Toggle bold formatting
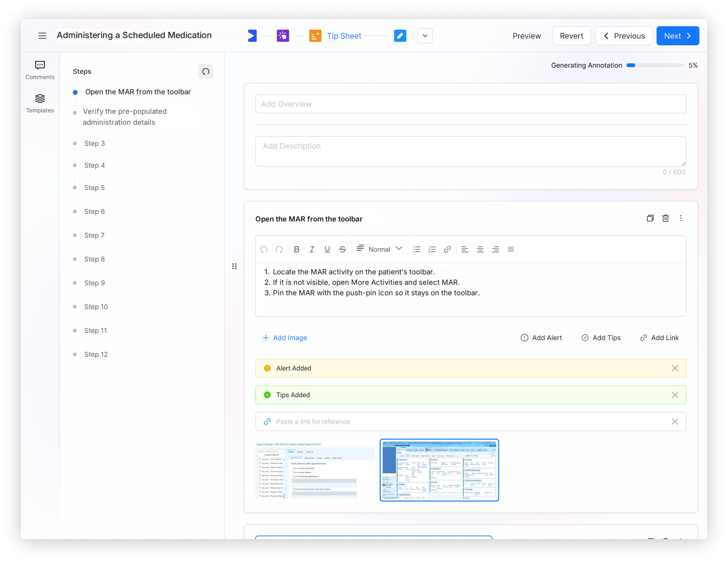Image resolution: width=728 pixels, height=562 pixels. click(x=296, y=249)
